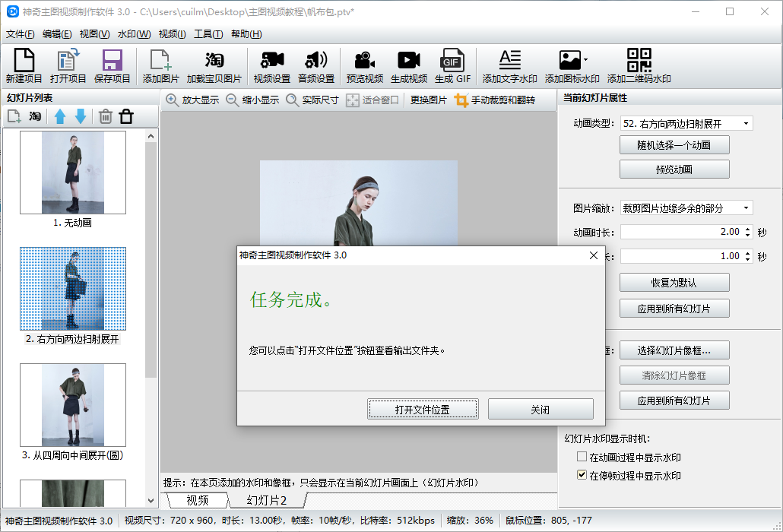
Task: Click 生成视频 generate video icon
Action: 408,65
